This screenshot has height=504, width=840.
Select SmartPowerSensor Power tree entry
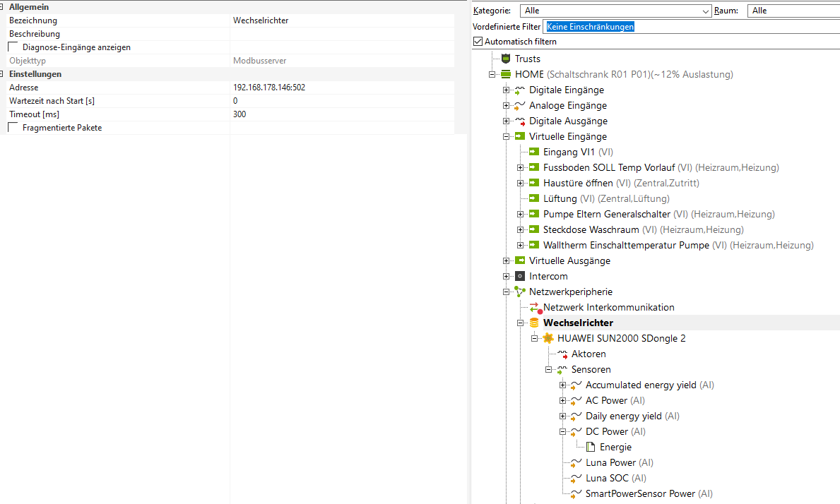click(640, 493)
